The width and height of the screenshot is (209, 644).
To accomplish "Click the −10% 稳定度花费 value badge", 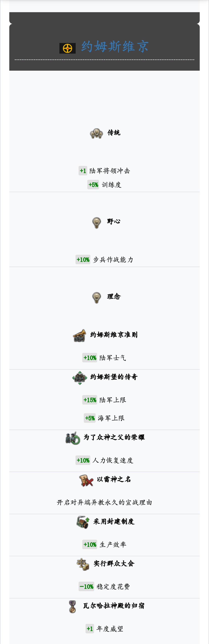I will coord(86,587).
